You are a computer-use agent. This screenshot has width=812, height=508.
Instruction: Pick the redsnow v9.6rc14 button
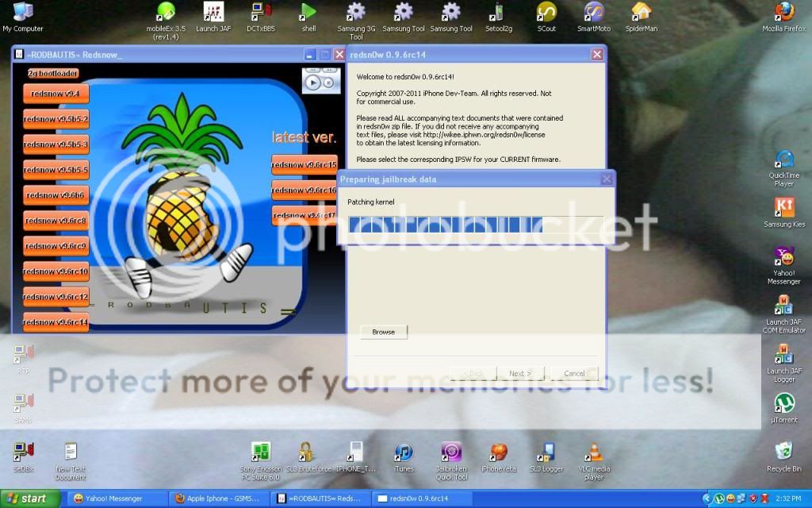tap(56, 322)
